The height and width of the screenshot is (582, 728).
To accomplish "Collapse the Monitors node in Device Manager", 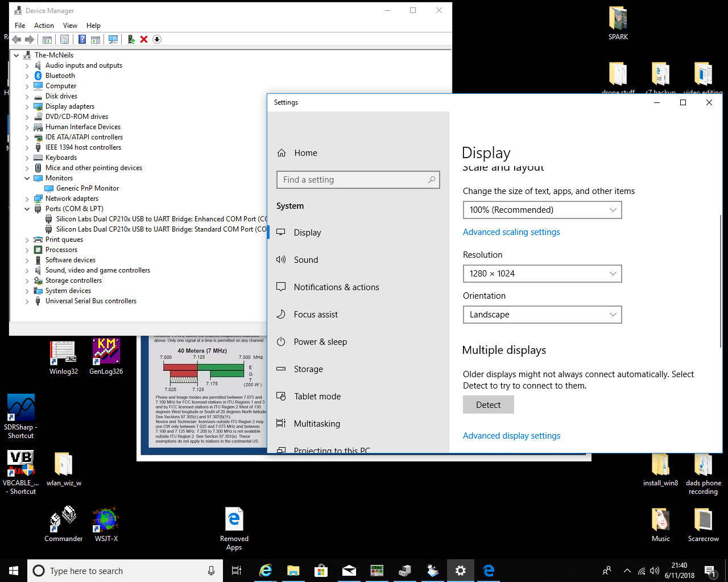I will pos(27,178).
